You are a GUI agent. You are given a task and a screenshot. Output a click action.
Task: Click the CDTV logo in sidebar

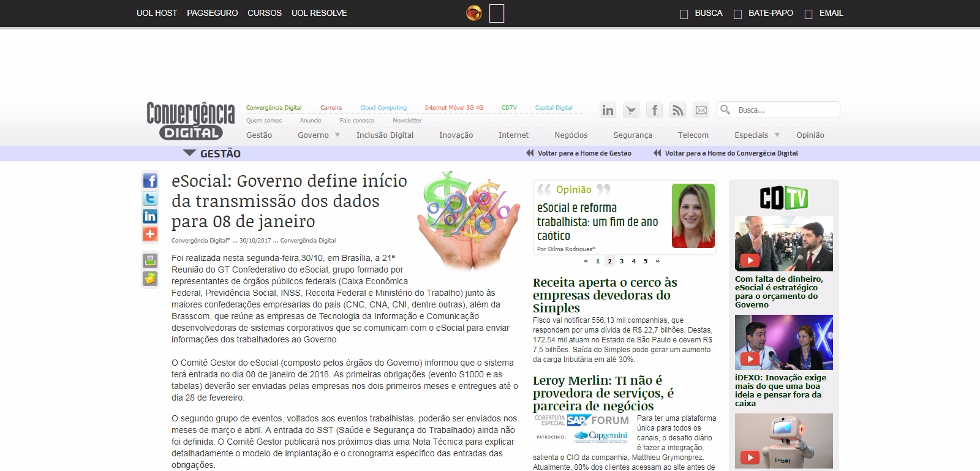[784, 198]
